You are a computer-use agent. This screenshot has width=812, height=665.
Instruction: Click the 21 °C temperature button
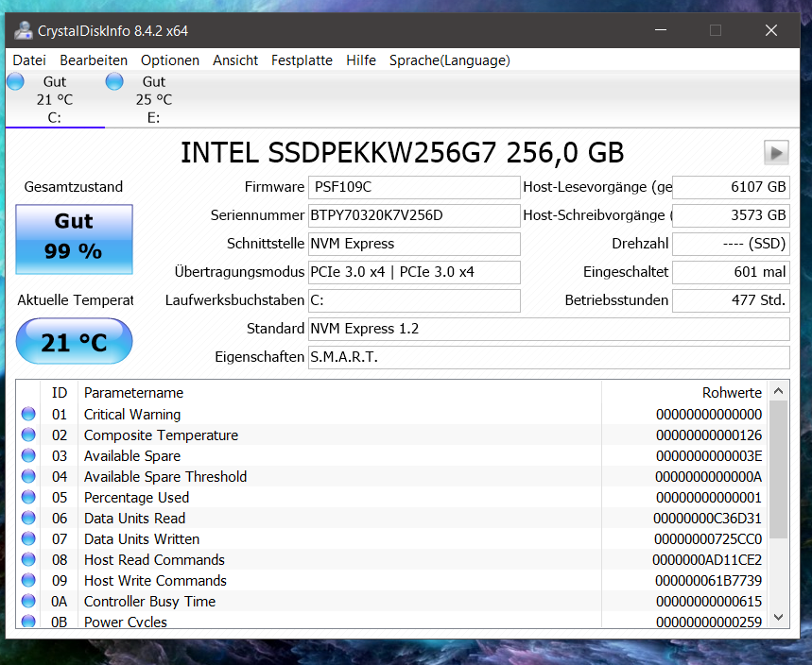tap(74, 342)
